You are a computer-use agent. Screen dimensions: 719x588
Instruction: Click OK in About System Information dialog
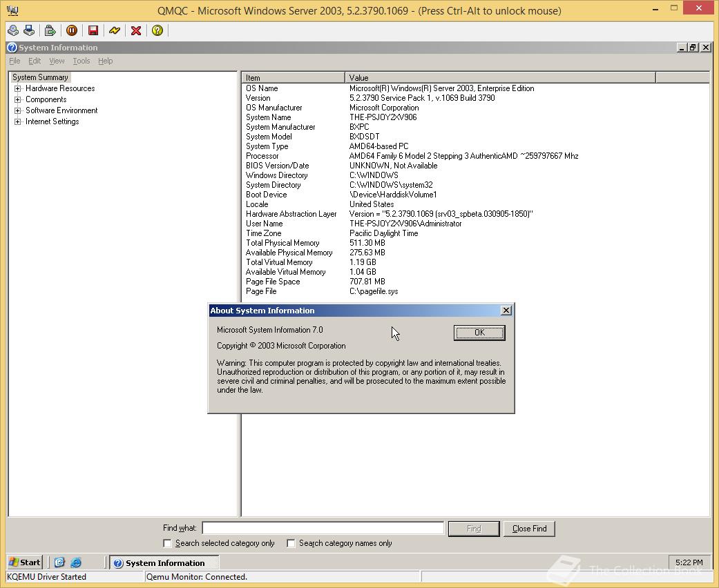click(x=479, y=332)
